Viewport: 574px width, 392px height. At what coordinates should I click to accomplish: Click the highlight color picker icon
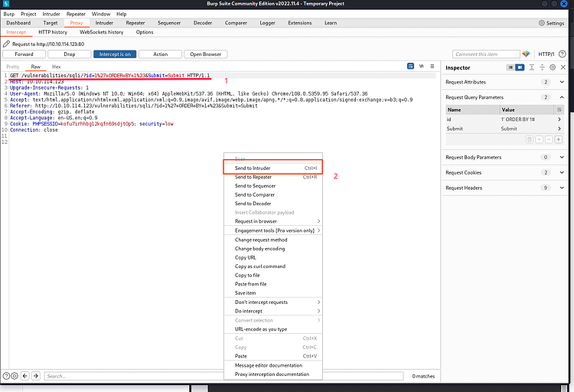click(526, 54)
